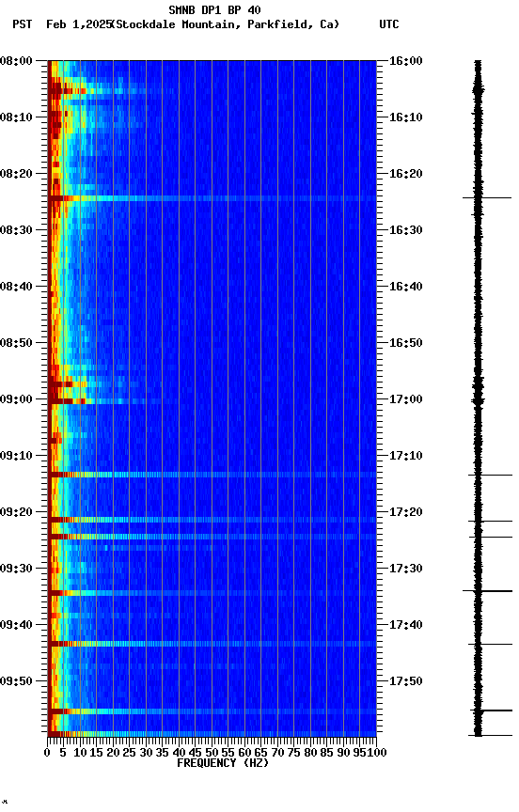519x812 pixels.
Task: Click the 90 Hz frequency tick label
Action: pyautogui.click(x=343, y=753)
